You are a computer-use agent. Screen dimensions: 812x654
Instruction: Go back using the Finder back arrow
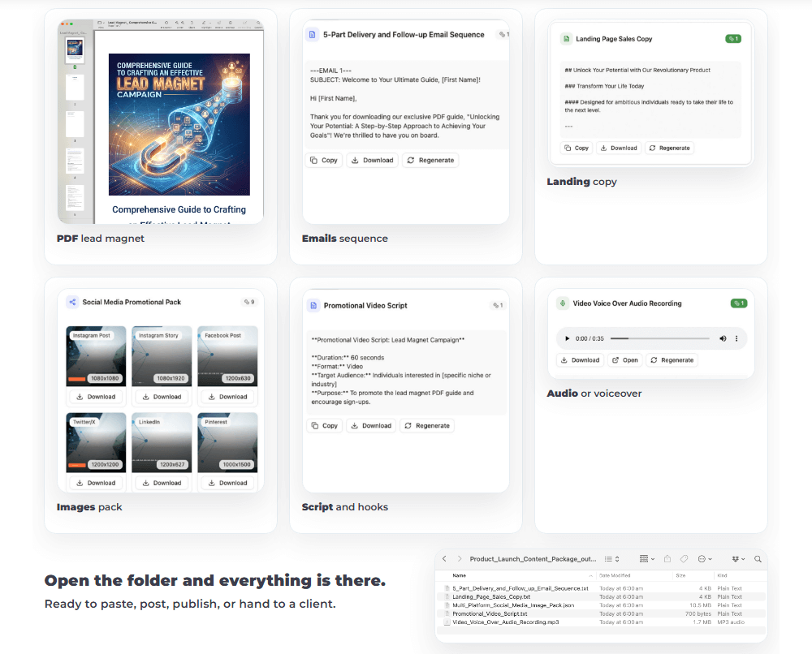[444, 559]
